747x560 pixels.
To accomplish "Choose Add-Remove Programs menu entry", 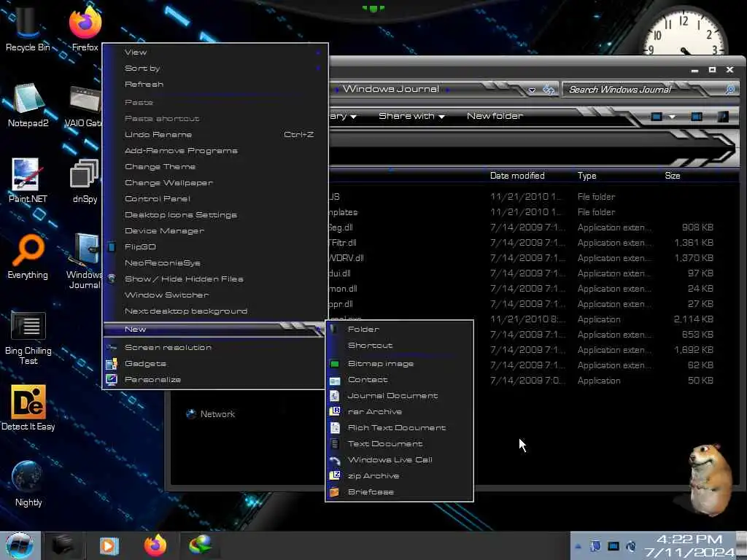I will pos(215,150).
